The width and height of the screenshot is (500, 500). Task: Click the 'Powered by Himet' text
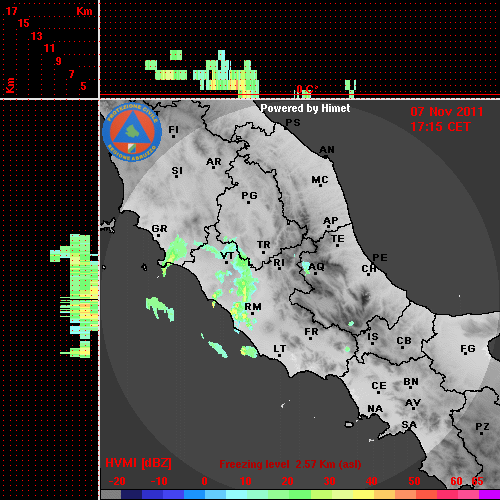(305, 108)
